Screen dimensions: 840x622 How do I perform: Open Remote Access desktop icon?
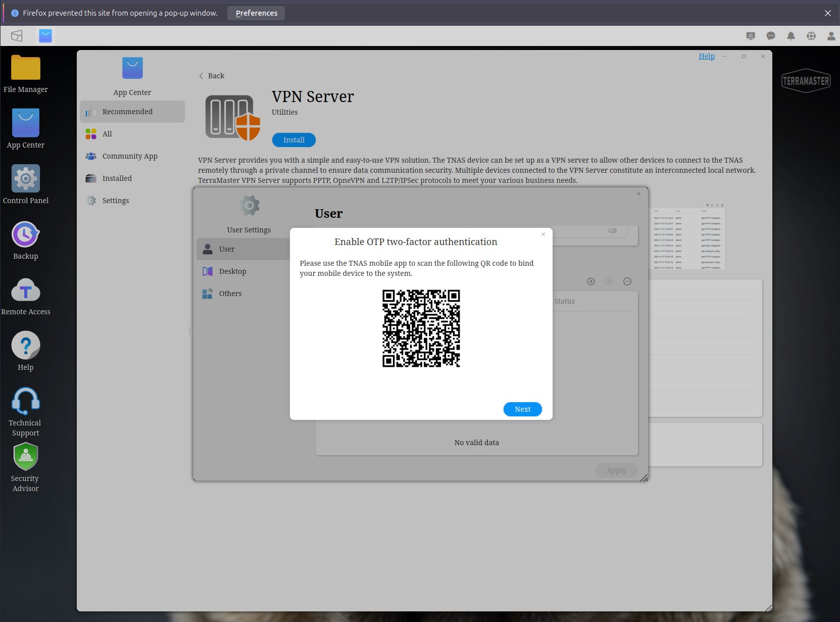pos(26,296)
